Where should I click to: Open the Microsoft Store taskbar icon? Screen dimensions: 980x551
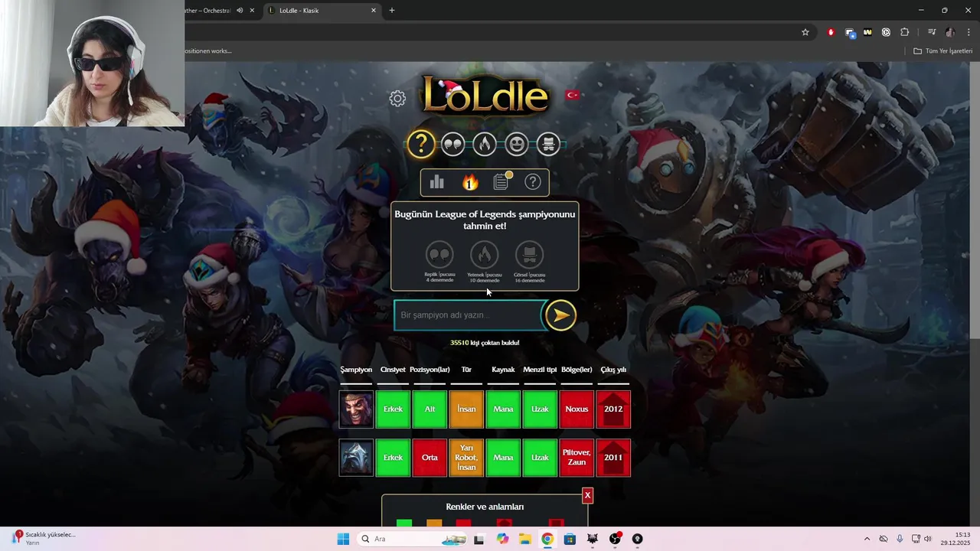coord(570,539)
